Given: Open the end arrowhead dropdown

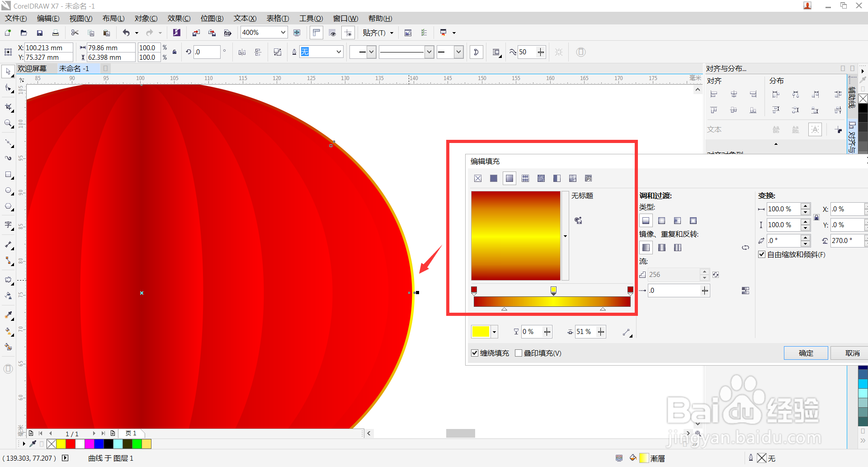Looking at the screenshot, I should (x=459, y=52).
